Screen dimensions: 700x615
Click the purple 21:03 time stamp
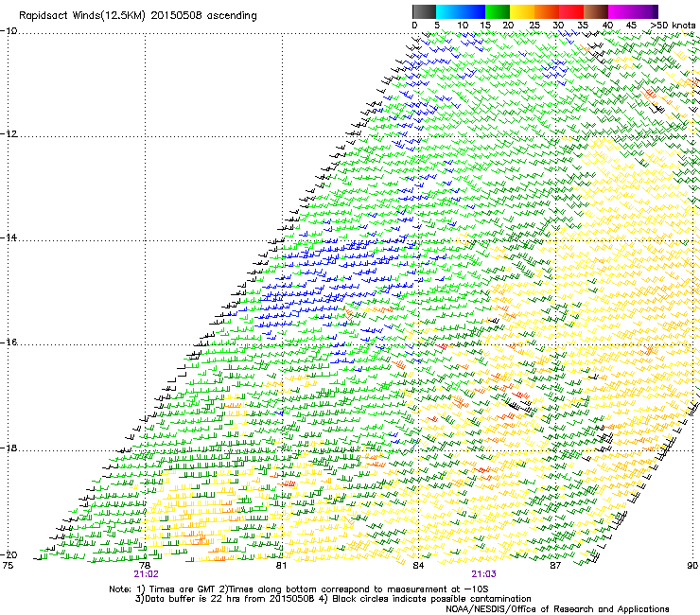[x=484, y=574]
